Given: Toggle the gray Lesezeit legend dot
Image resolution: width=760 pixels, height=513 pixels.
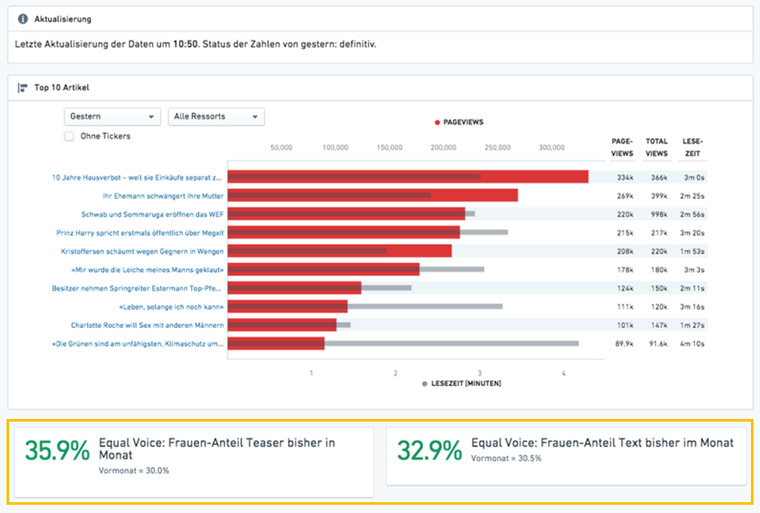Looking at the screenshot, I should pyautogui.click(x=425, y=384).
